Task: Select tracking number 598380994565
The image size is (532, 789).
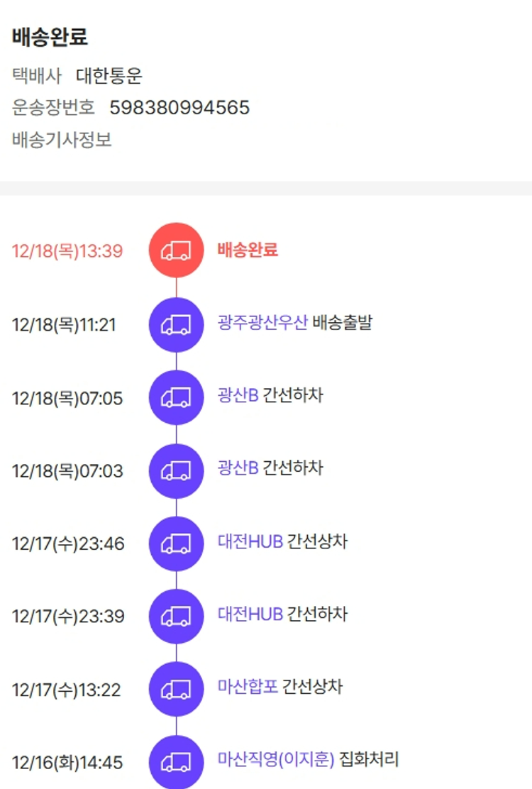Action: click(x=179, y=108)
